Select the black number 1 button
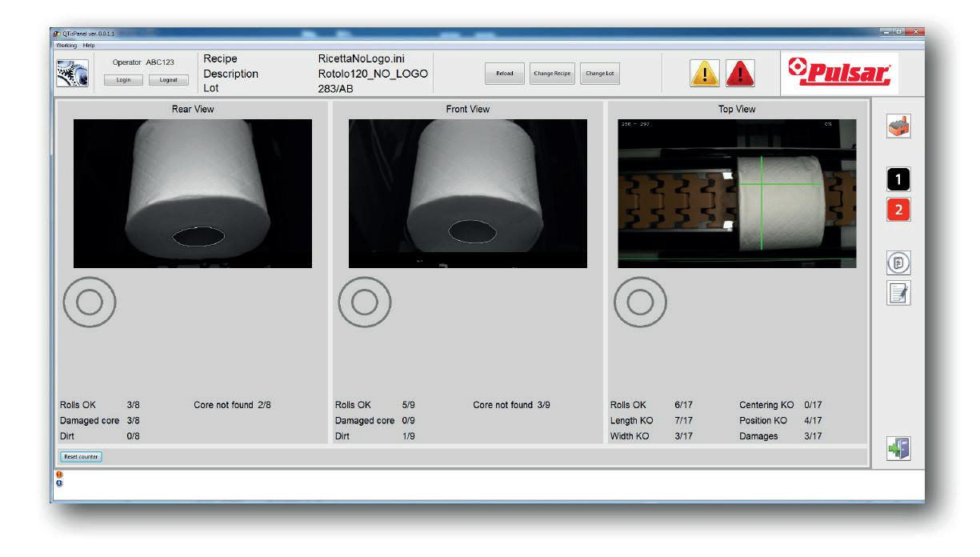 pyautogui.click(x=898, y=181)
